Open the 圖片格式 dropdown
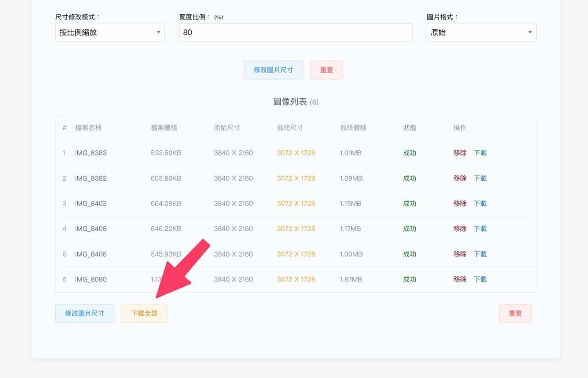588x378 pixels. tap(481, 32)
